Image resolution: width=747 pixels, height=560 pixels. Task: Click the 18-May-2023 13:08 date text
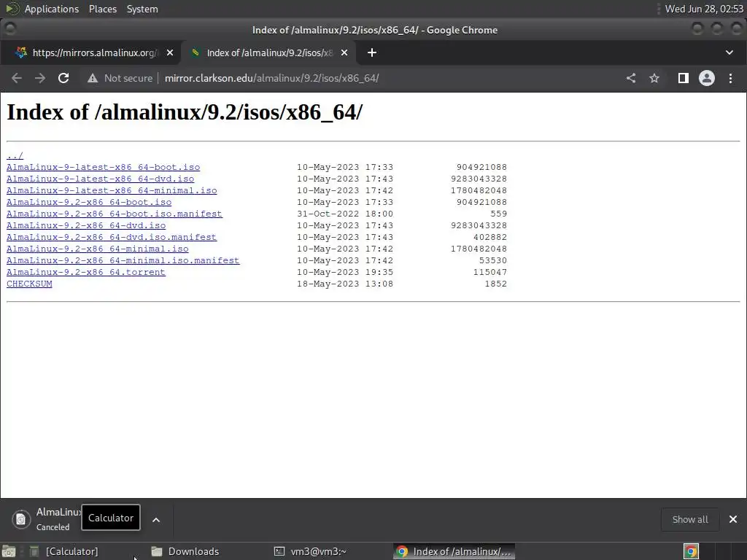(345, 284)
